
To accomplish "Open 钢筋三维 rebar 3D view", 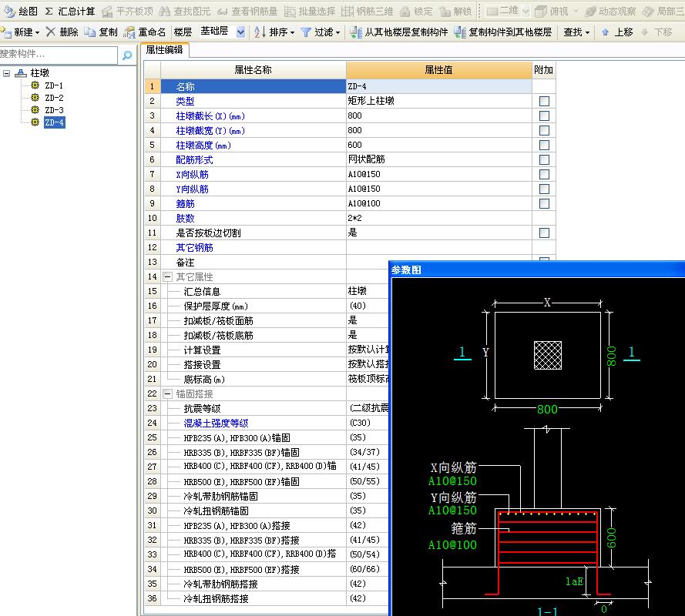I will click(x=368, y=11).
